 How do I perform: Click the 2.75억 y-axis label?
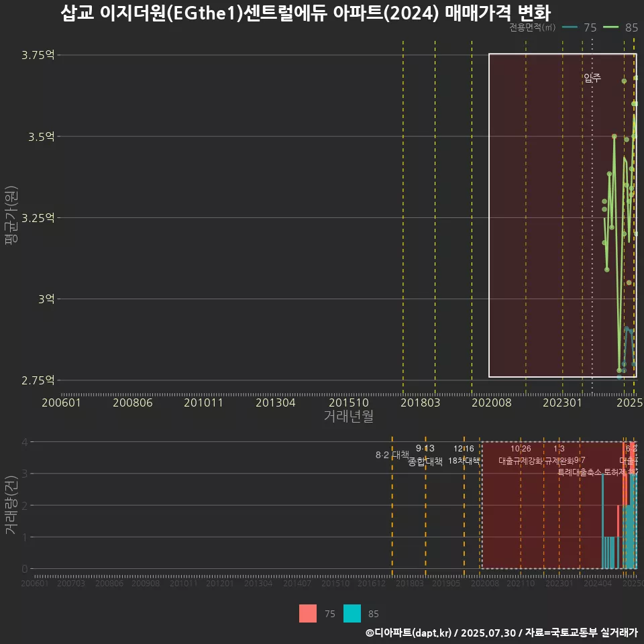point(38,380)
